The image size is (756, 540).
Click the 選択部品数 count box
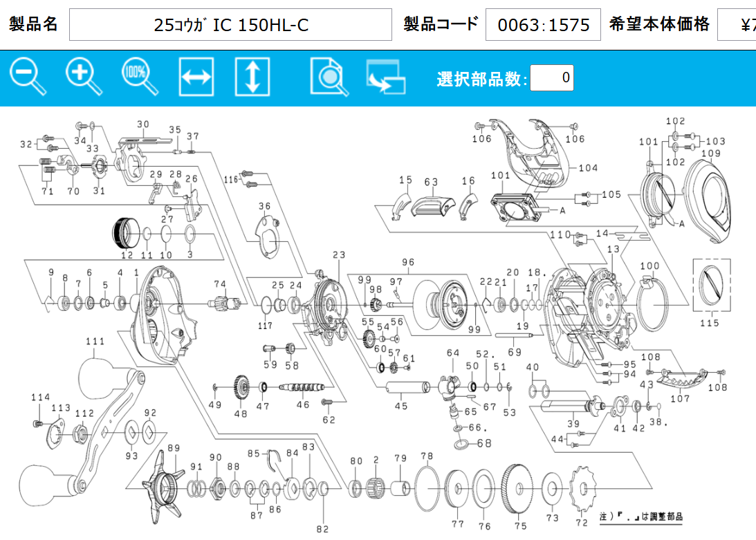click(551, 77)
